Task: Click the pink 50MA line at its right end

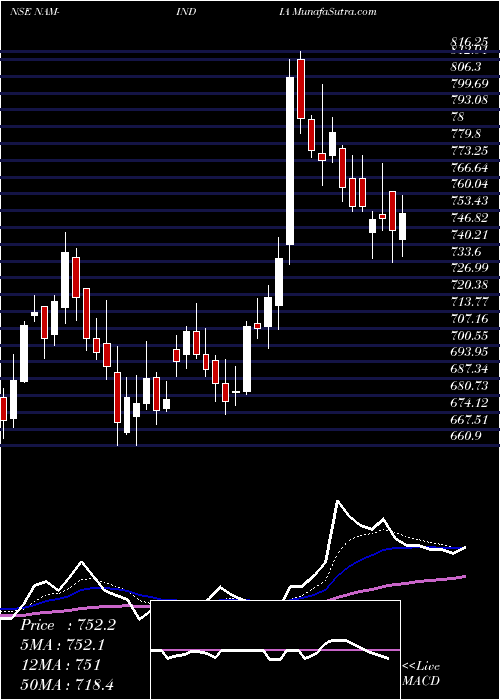Action: tap(464, 576)
